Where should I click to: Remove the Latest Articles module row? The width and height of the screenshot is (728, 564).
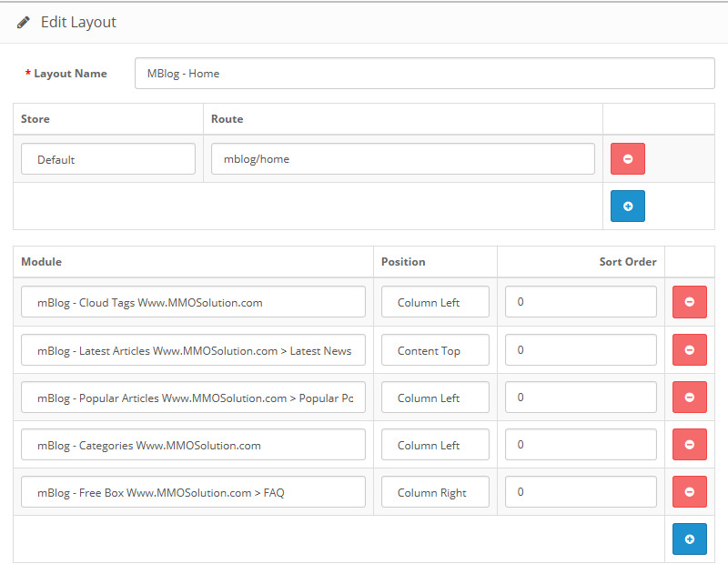pos(689,349)
